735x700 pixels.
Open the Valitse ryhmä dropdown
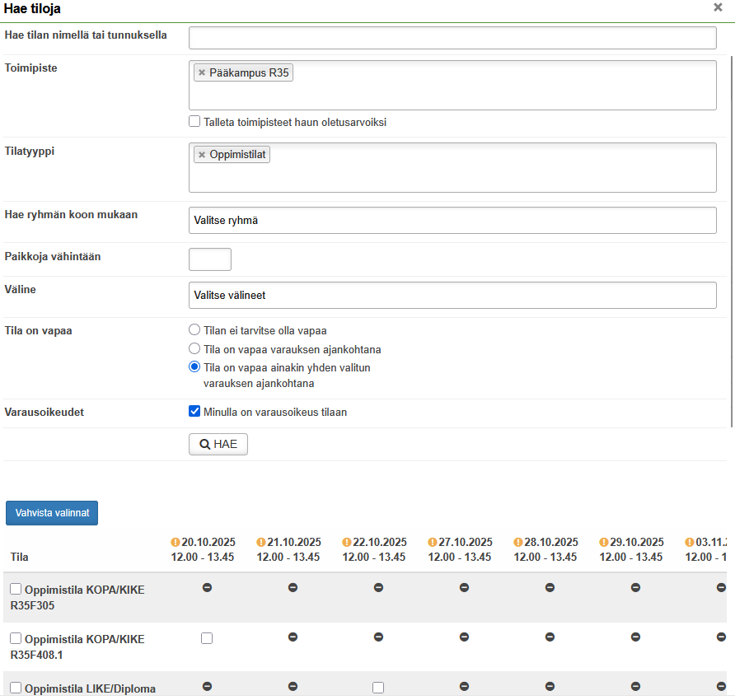pyautogui.click(x=452, y=221)
